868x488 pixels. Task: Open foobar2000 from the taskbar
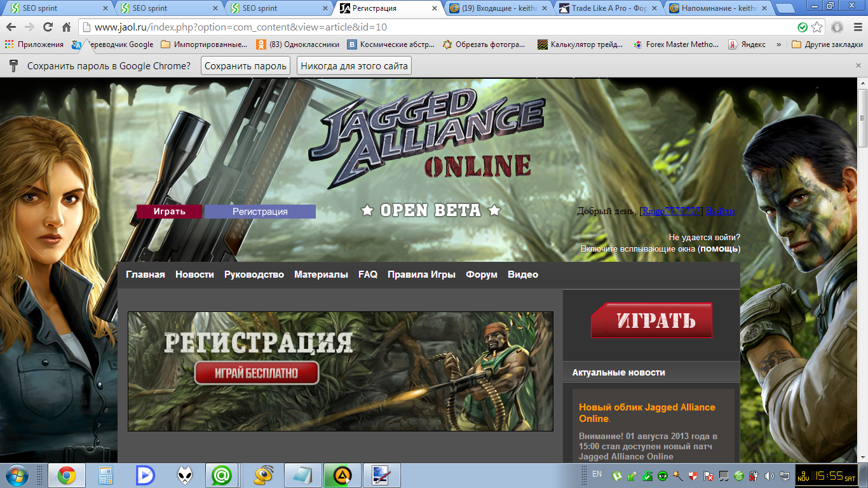185,475
